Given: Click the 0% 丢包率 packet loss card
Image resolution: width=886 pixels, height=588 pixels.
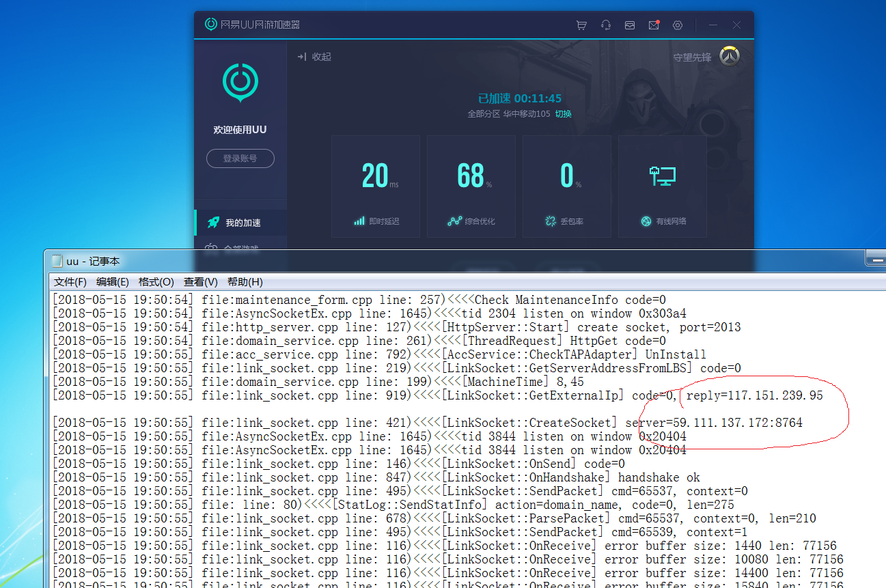Looking at the screenshot, I should pyautogui.click(x=567, y=186).
